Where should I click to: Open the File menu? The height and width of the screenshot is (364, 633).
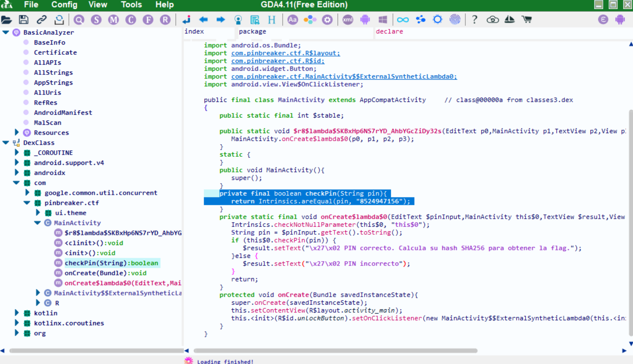pos(31,5)
